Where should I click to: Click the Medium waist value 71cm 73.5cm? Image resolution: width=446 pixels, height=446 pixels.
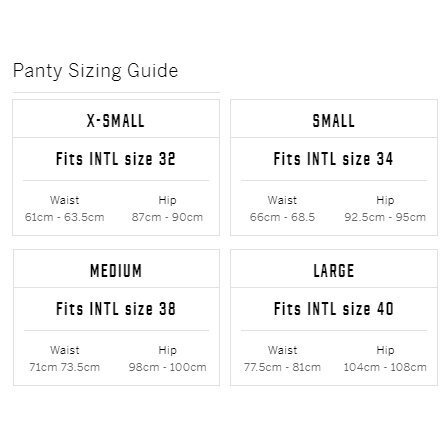65,367
